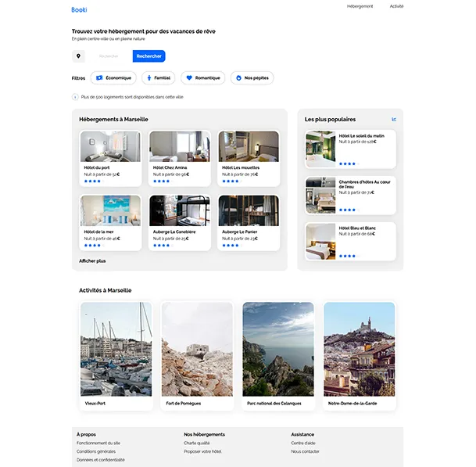Open Données et confidentialité footer link
Screen dimensions: 476x467
tap(101, 460)
